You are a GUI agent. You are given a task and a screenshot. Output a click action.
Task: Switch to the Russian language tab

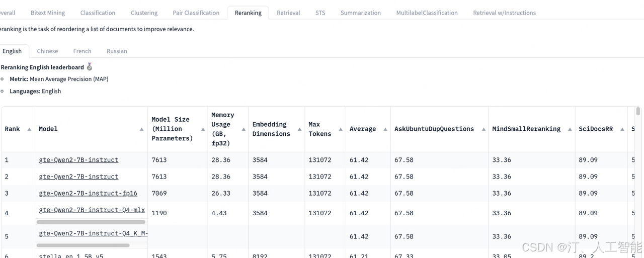pyautogui.click(x=117, y=51)
